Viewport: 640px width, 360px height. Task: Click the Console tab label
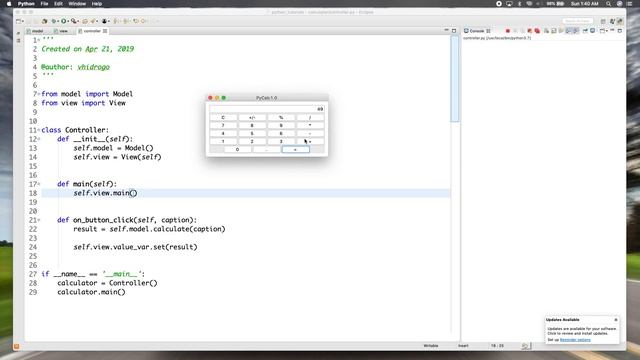tap(477, 31)
